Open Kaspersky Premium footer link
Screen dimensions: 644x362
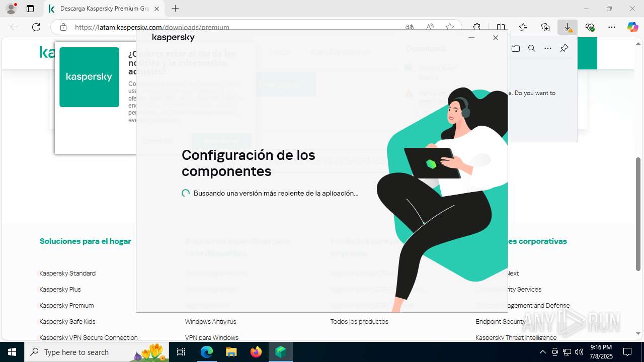pos(66,305)
